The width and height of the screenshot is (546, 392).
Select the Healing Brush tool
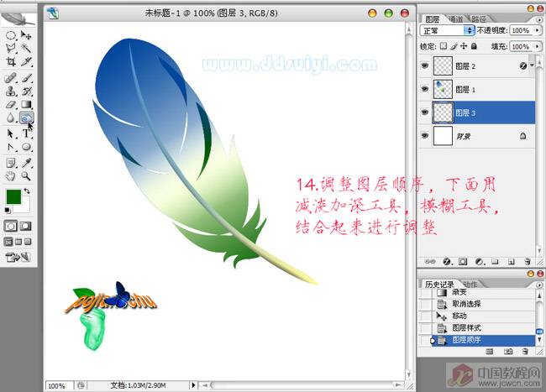point(11,77)
